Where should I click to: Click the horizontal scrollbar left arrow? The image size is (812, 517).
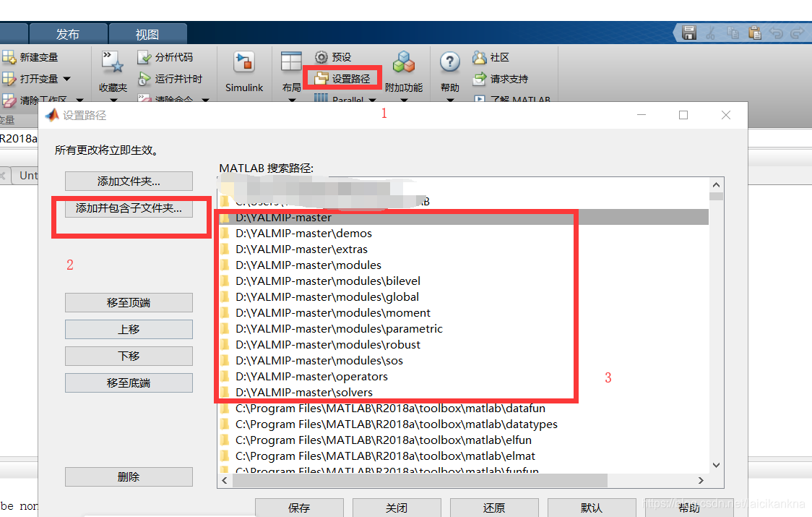pyautogui.click(x=225, y=481)
